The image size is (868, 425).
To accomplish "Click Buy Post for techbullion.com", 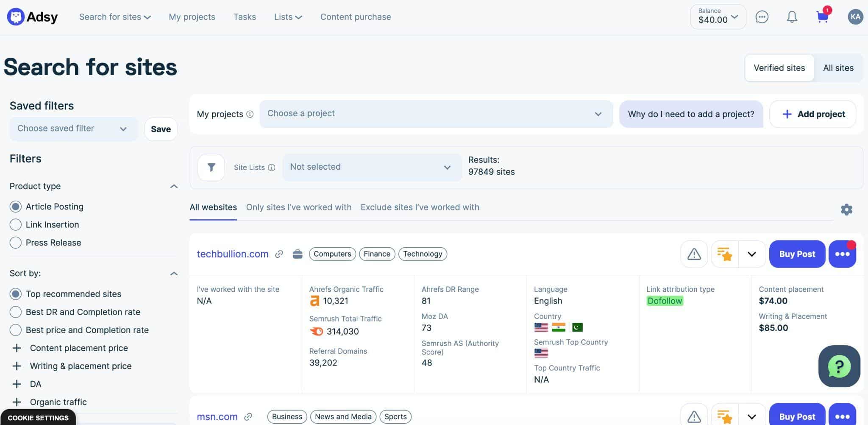I will 797,254.
